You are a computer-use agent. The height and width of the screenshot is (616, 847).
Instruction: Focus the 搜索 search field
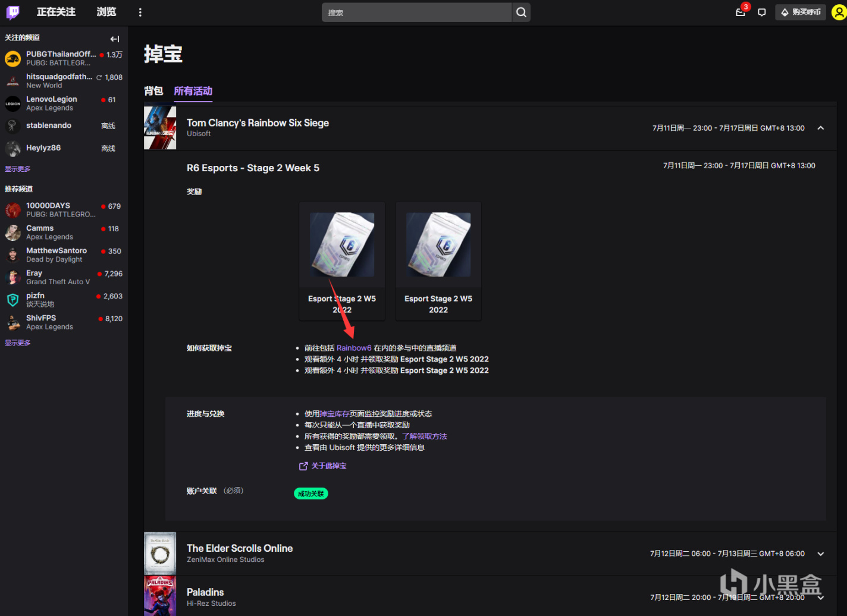(416, 12)
